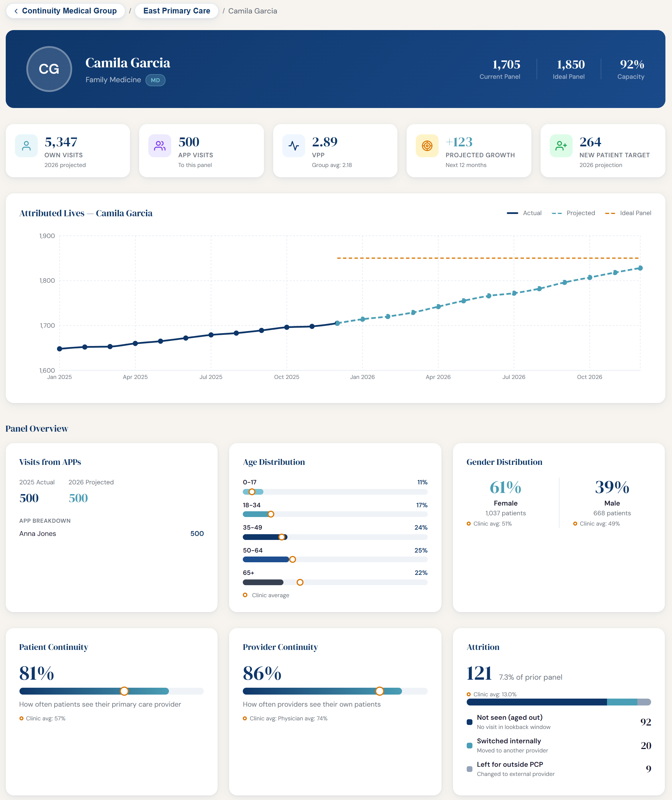The height and width of the screenshot is (800, 672).
Task: Go back via Continuity Medical Group chevron
Action: coord(16,11)
